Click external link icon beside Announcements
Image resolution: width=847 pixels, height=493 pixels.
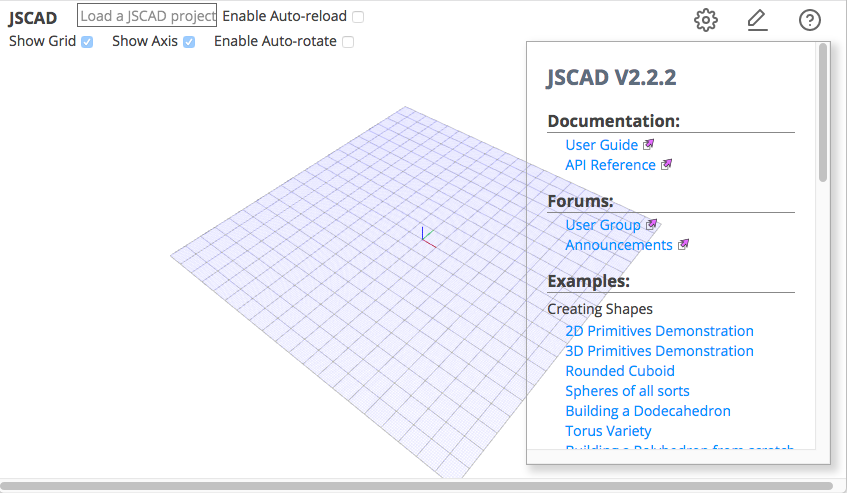click(x=684, y=245)
